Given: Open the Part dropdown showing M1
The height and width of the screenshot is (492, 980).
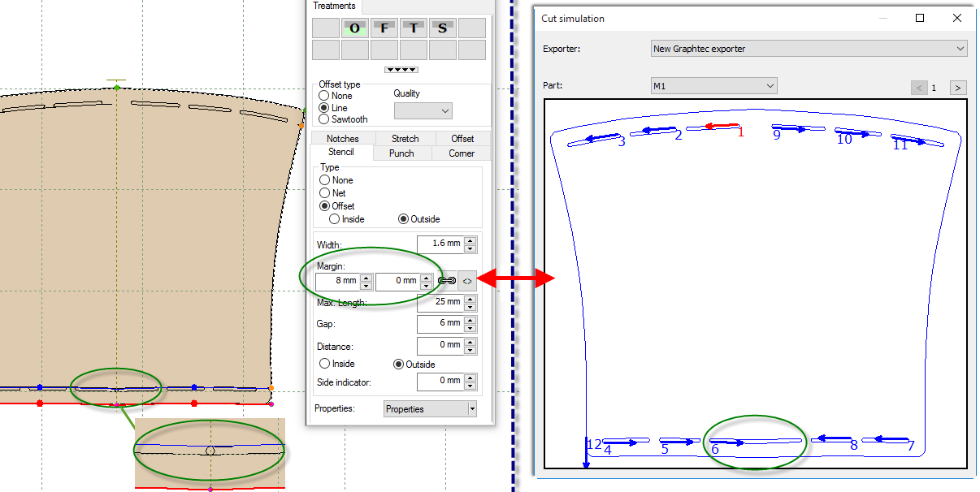Looking at the screenshot, I should [x=714, y=85].
